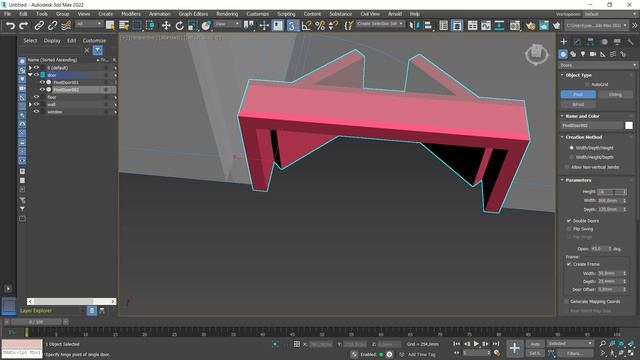
Task: Open the Workspaces Default dropdown
Action: [610, 14]
